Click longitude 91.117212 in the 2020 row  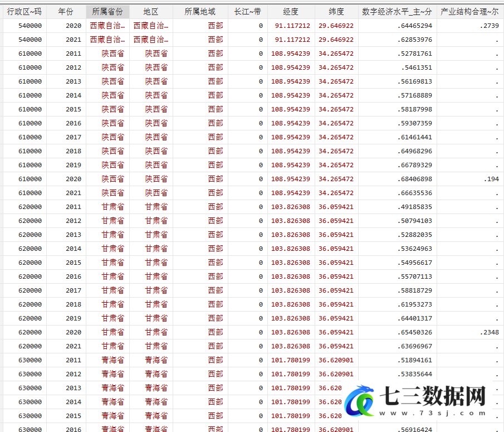[x=292, y=26]
